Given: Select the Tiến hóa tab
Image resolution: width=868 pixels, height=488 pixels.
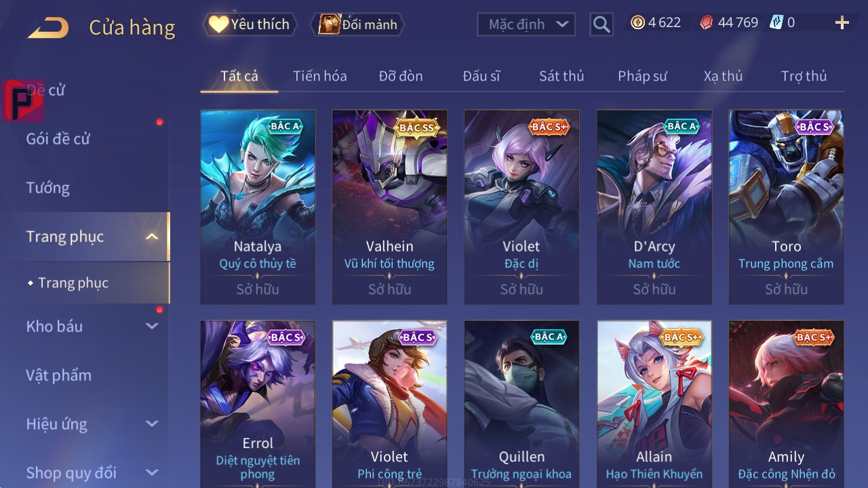Looking at the screenshot, I should pyautogui.click(x=319, y=76).
